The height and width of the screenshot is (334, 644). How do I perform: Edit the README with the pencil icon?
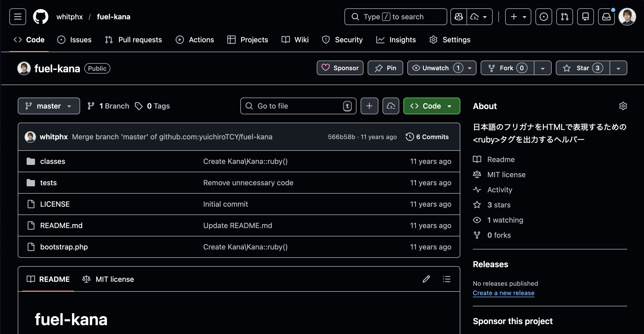click(x=426, y=279)
